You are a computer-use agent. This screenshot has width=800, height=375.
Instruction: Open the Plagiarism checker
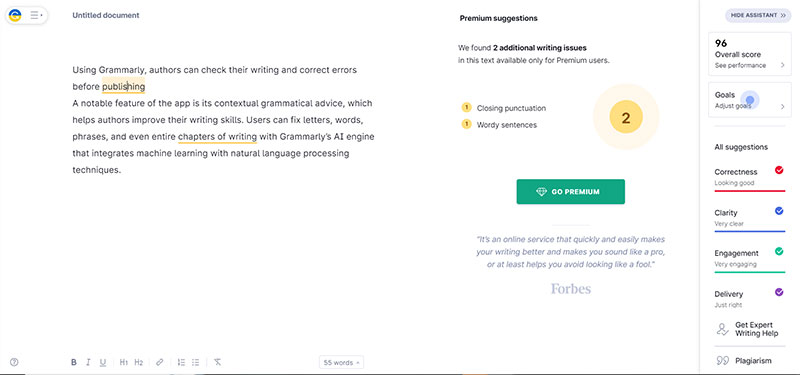(744, 361)
